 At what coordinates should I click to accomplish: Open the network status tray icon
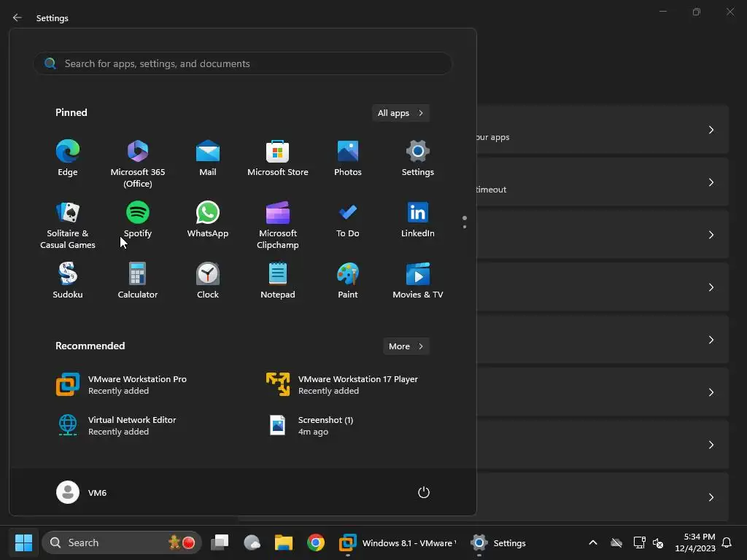click(x=639, y=542)
